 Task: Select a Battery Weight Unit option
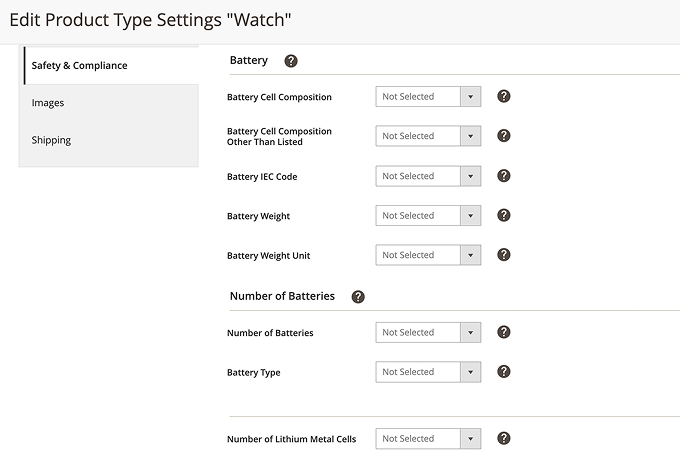click(x=428, y=255)
